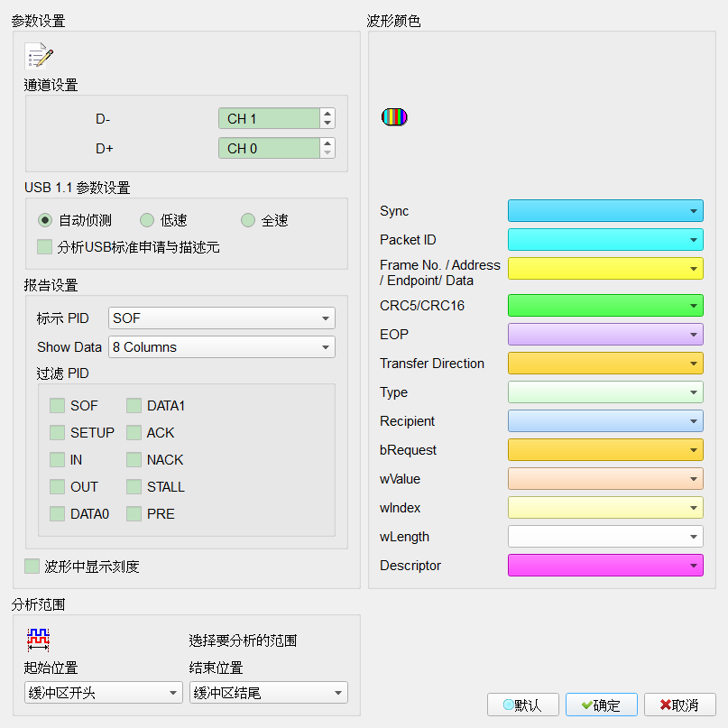Screen dimensions: 728x728
Task: Open the Descriptor color picker
Action: click(605, 566)
